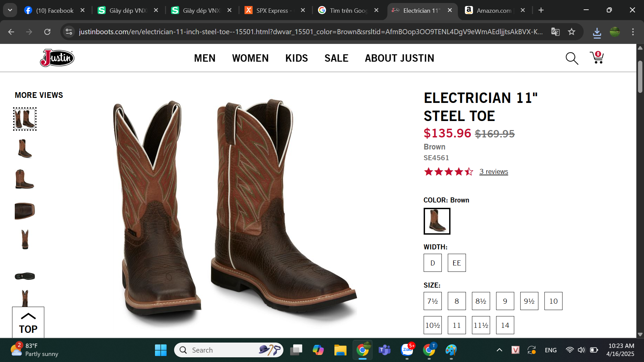Reload the page

click(47, 32)
